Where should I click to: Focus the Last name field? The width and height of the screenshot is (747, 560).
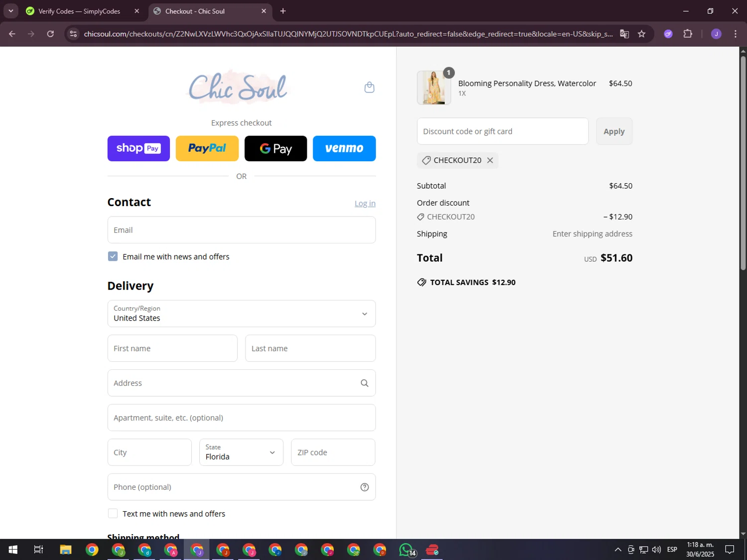(310, 348)
